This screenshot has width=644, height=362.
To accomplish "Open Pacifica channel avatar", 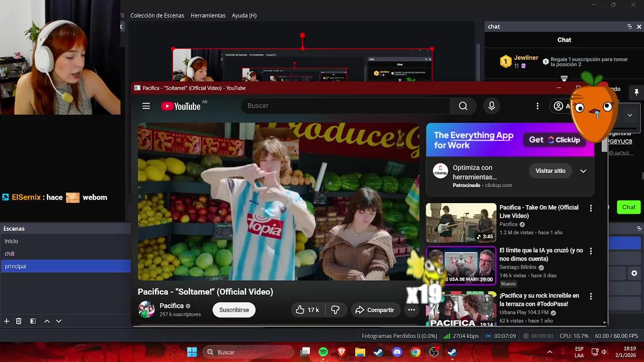I will (x=146, y=310).
